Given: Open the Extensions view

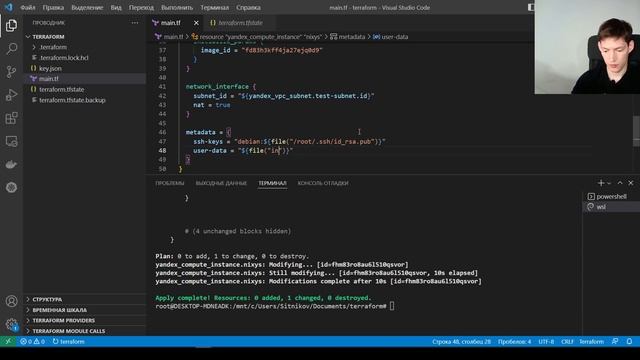Looking at the screenshot, I should coord(11,118).
